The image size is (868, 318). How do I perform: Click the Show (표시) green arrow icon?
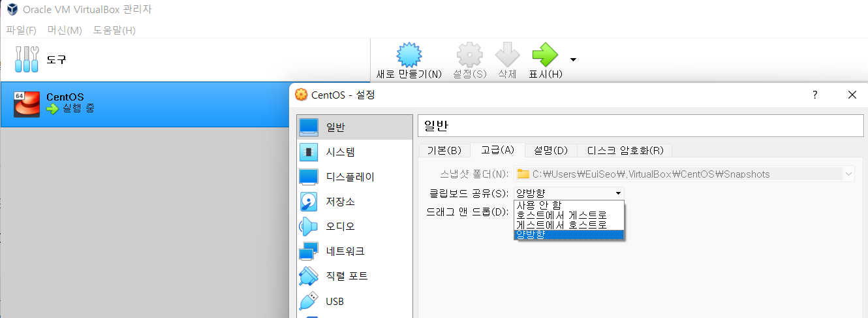click(545, 54)
